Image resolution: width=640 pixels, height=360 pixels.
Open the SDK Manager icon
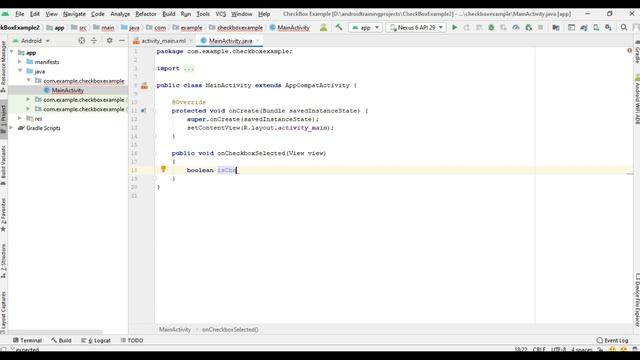tap(608, 27)
